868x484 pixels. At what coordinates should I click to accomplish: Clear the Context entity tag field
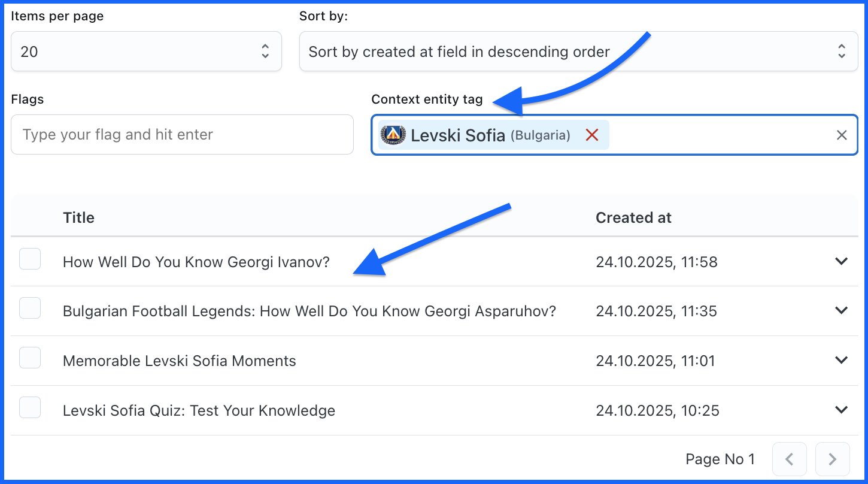point(841,135)
